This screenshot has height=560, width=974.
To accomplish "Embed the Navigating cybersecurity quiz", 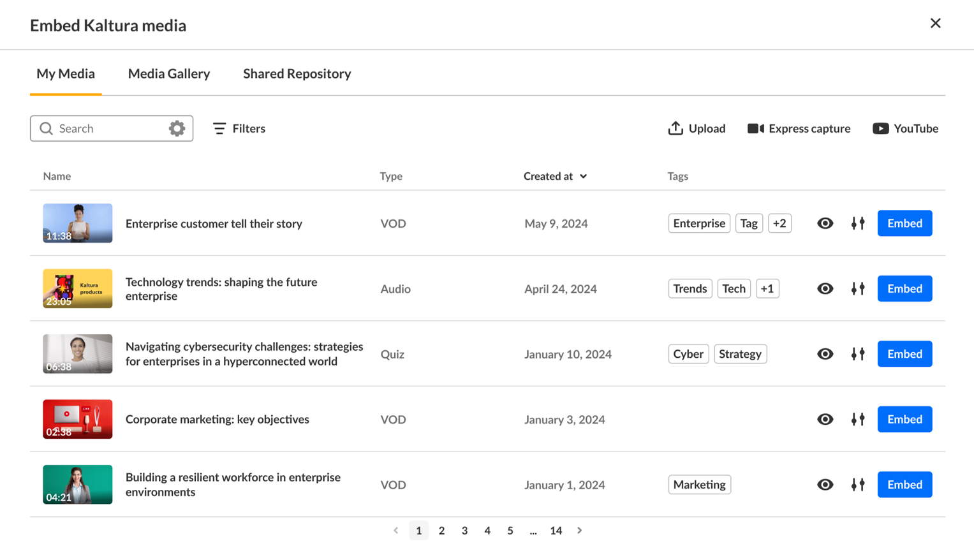I will pos(904,354).
